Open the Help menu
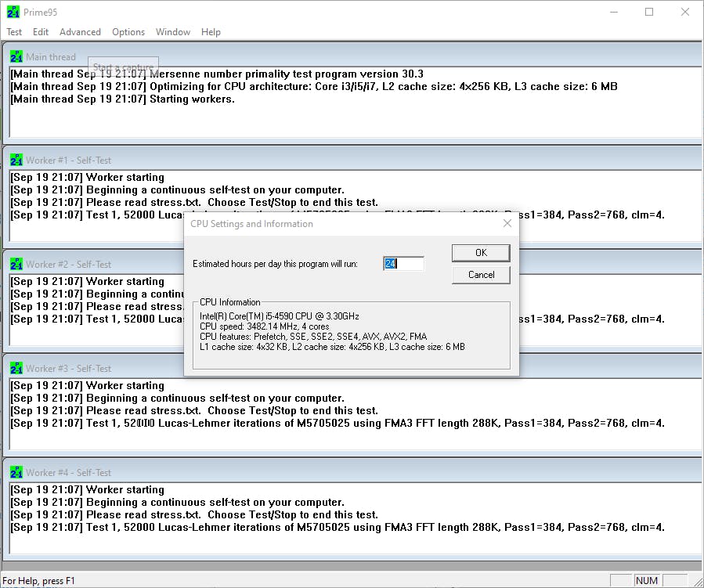 (x=211, y=32)
